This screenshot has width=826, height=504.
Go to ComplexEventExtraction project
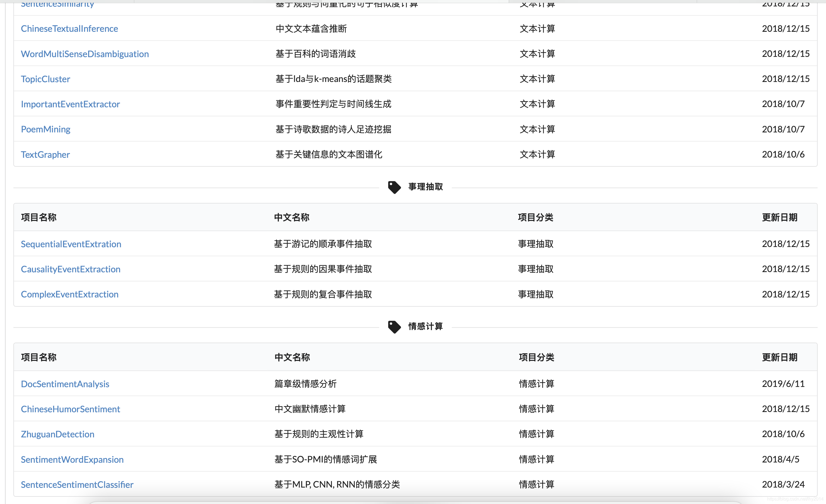click(x=70, y=294)
